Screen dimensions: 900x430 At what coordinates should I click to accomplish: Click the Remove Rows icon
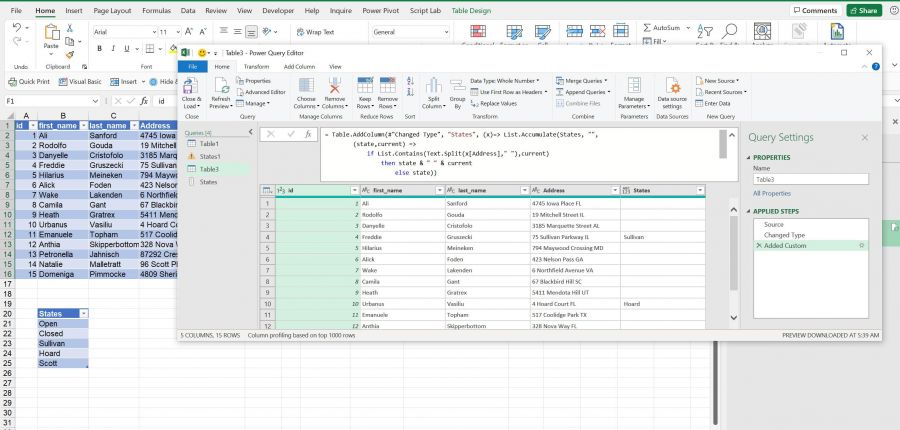(x=387, y=86)
